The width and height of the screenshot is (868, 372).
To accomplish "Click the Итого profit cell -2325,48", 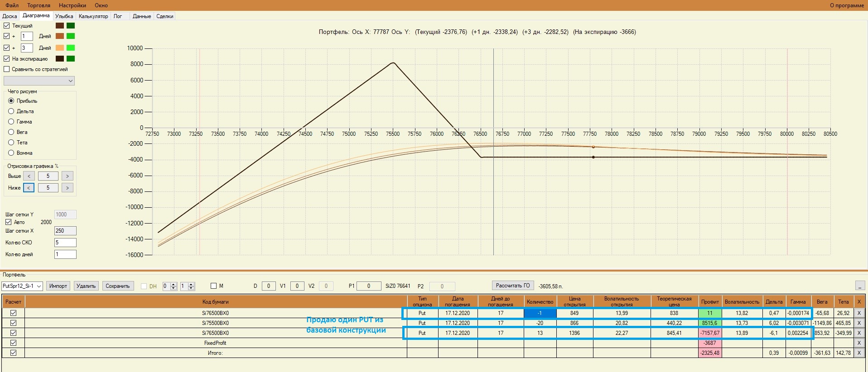I will pyautogui.click(x=710, y=353).
